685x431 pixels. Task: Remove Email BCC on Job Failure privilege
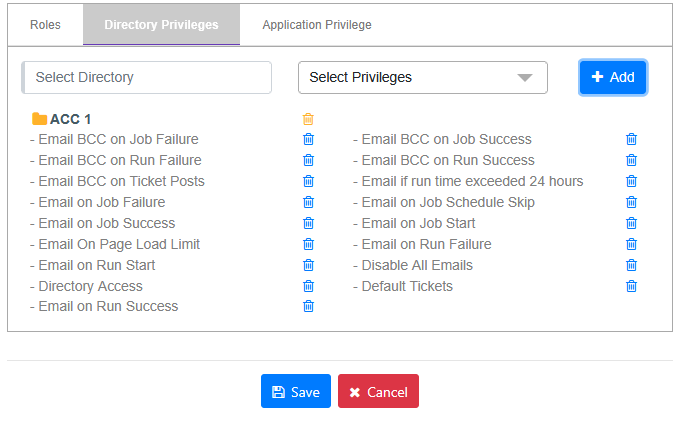tap(308, 140)
